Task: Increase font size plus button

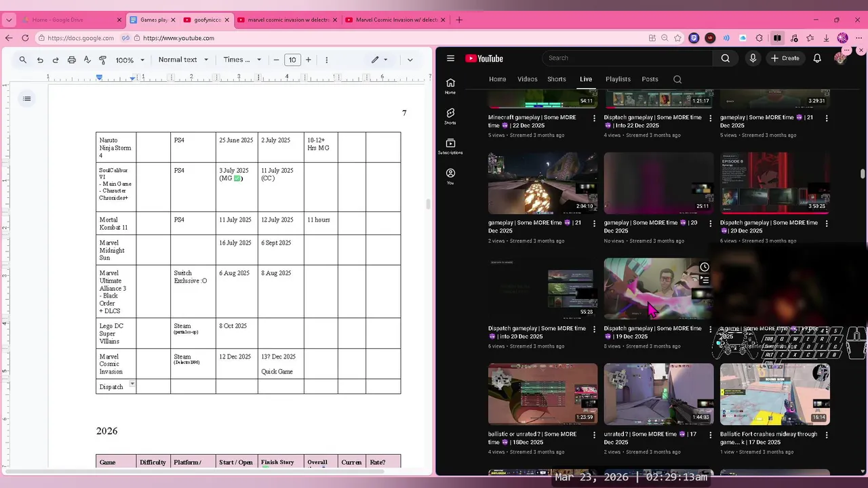Action: pos(308,60)
